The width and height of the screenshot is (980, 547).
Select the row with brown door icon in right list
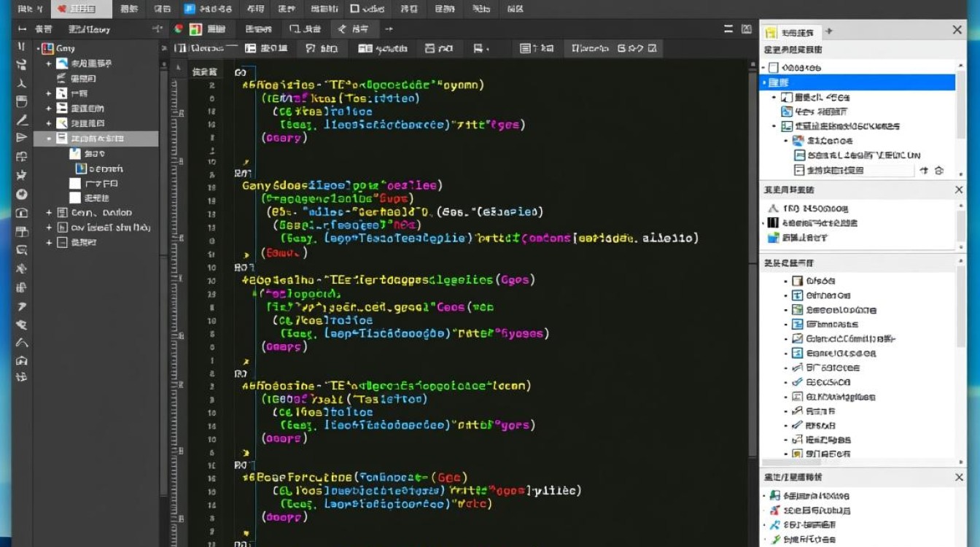point(857,281)
